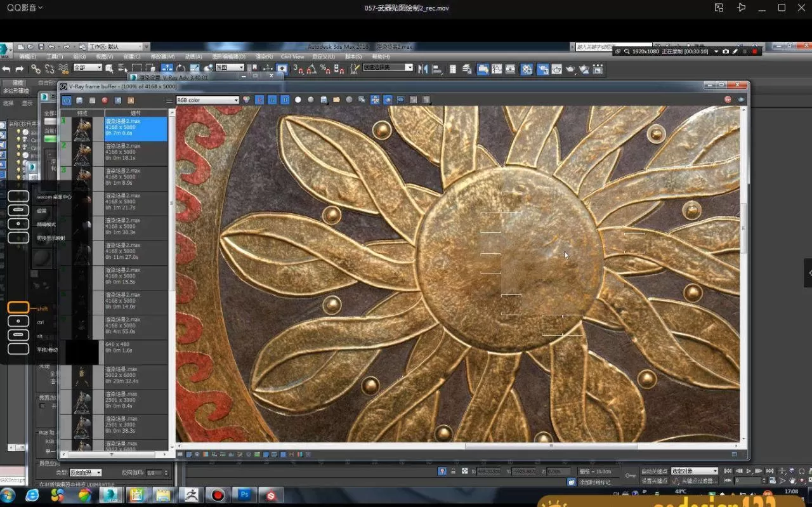Viewport: 812px width, 507px height.
Task: Click the Select and Link chain icon
Action: pyautogui.click(x=36, y=69)
